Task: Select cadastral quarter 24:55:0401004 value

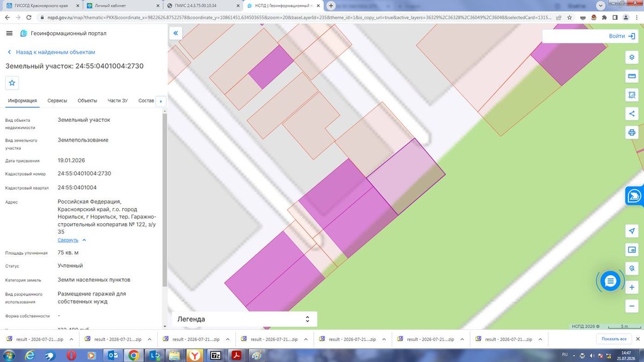Action: (77, 188)
